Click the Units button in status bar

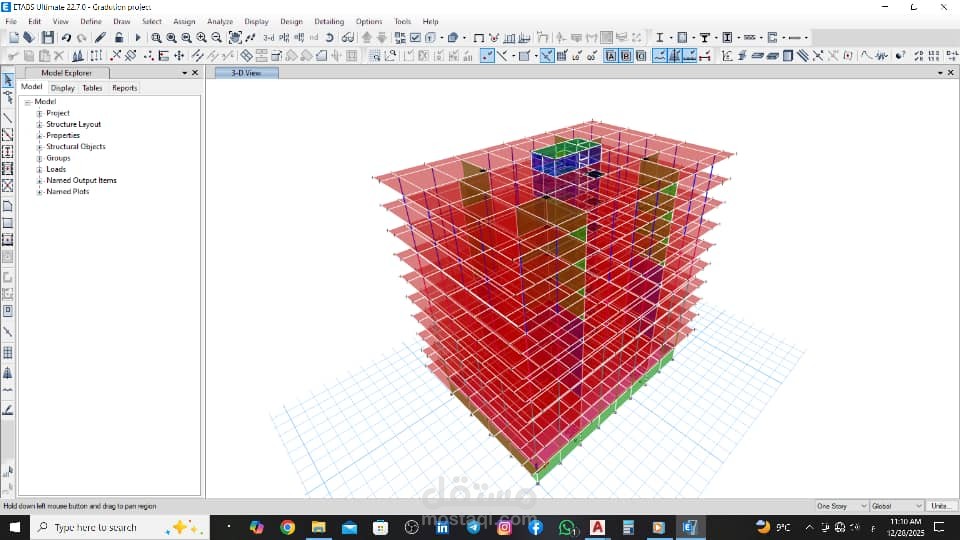(942, 506)
